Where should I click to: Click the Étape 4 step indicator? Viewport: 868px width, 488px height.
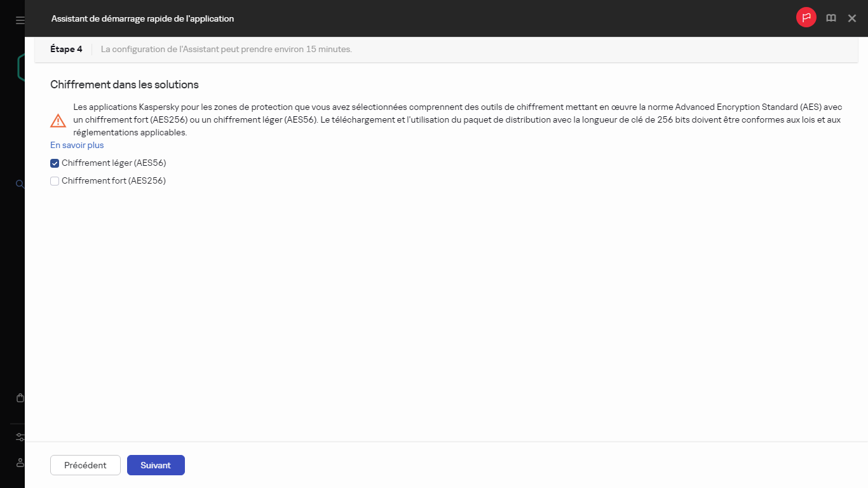coord(65,48)
